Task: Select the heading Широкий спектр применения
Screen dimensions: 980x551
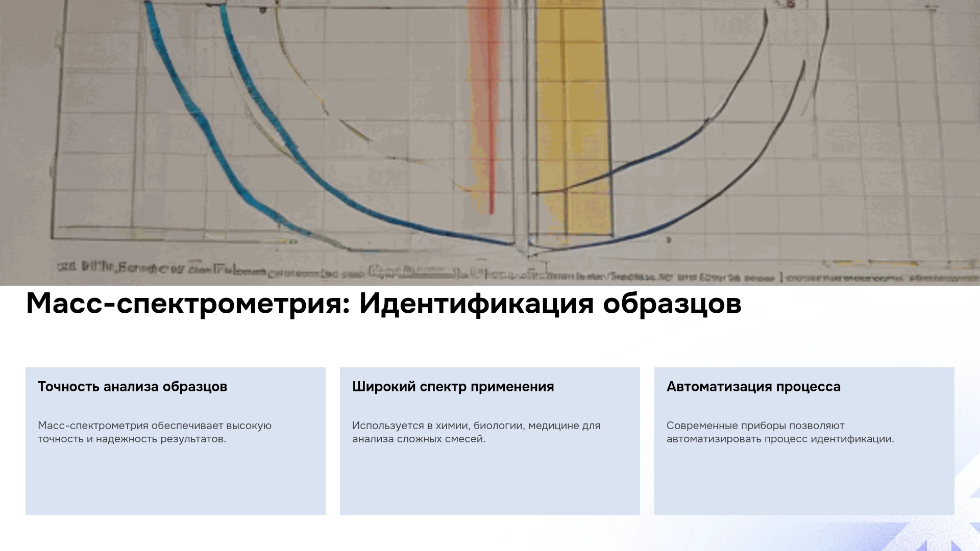Action: (453, 387)
